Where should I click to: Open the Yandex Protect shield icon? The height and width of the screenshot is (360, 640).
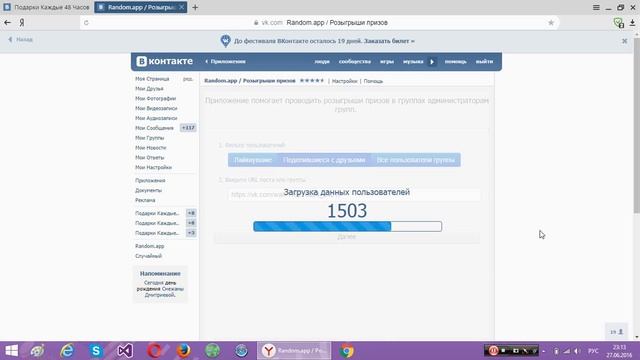(619, 23)
